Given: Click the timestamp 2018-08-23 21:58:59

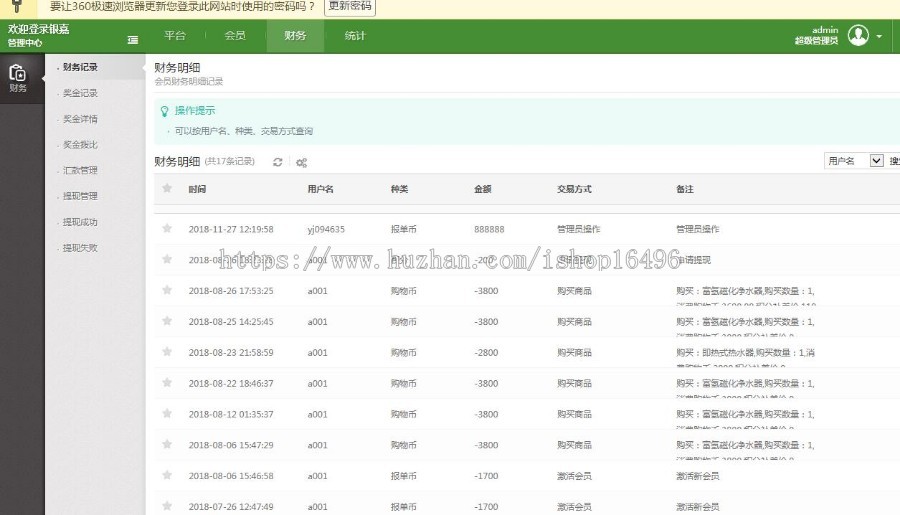Looking at the screenshot, I should coord(231,353).
